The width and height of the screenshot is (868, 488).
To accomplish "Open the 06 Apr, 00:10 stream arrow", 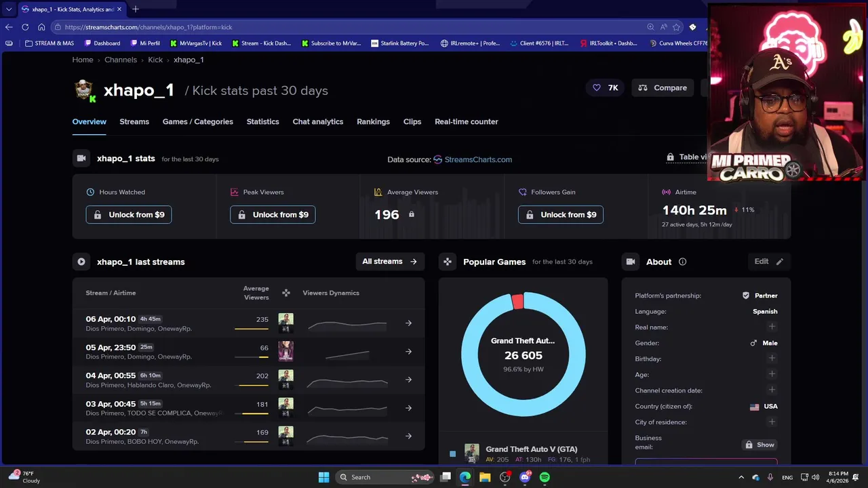I will coord(408,323).
